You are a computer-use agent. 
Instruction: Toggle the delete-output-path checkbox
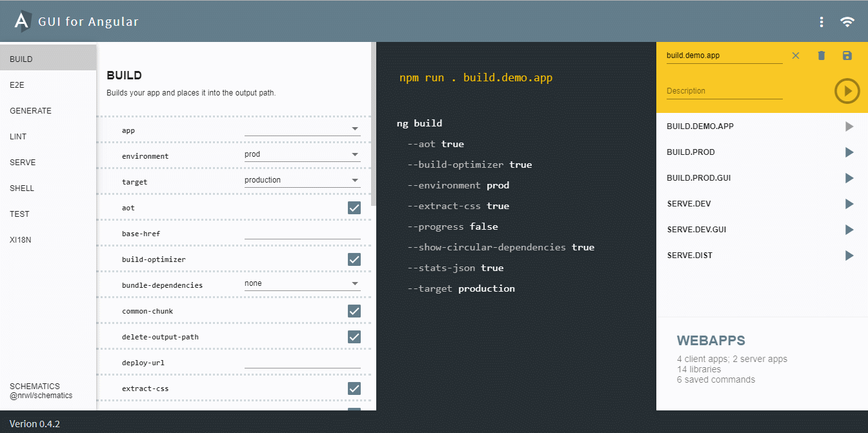tap(354, 337)
